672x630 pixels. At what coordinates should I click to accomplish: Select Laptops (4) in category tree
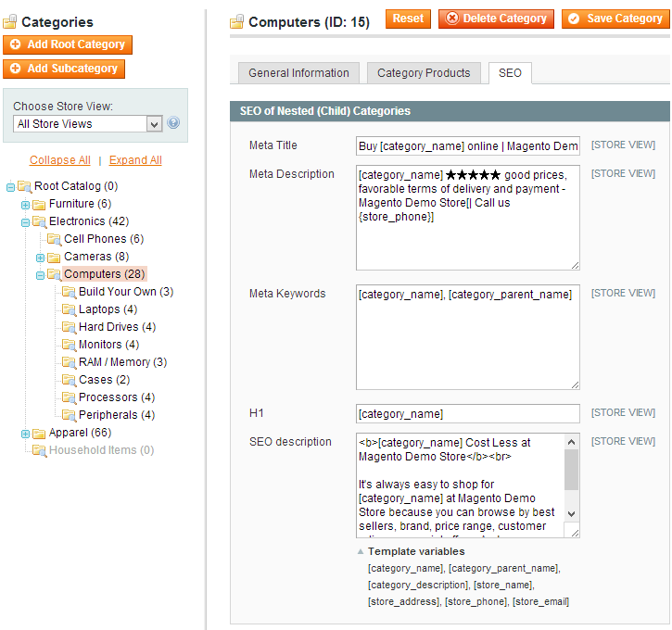108,309
